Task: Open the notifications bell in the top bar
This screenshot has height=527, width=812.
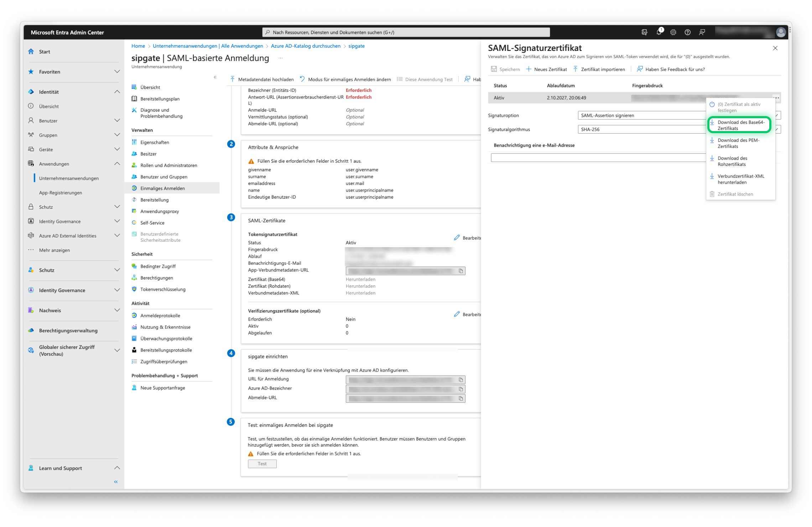Action: point(659,32)
